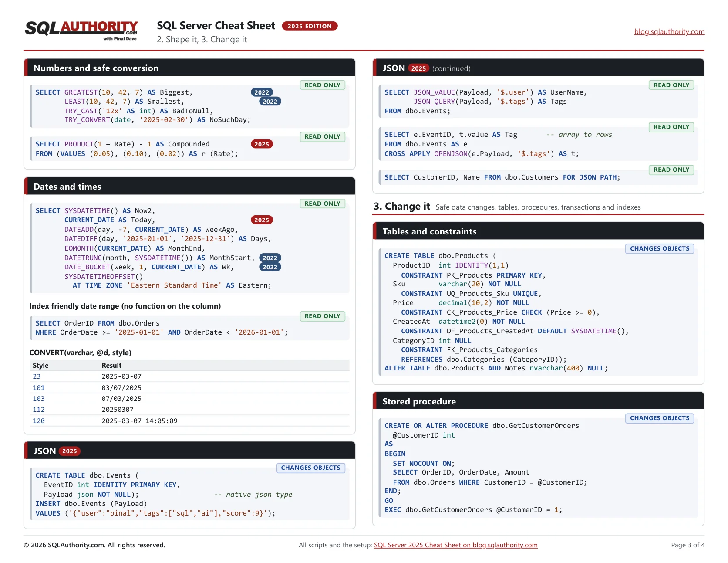Click the CHANGES OBJECTS badge above CREATE TABLE dbo.Products

pos(660,248)
